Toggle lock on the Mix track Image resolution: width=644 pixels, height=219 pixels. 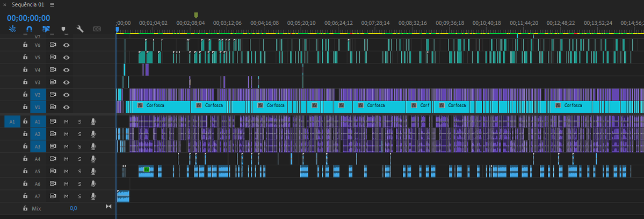pos(25,208)
